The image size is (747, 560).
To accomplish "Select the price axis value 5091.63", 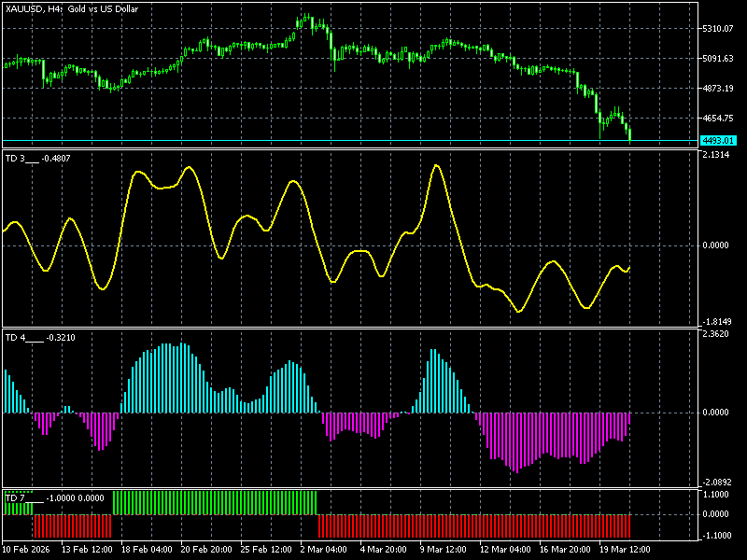I will (x=718, y=59).
